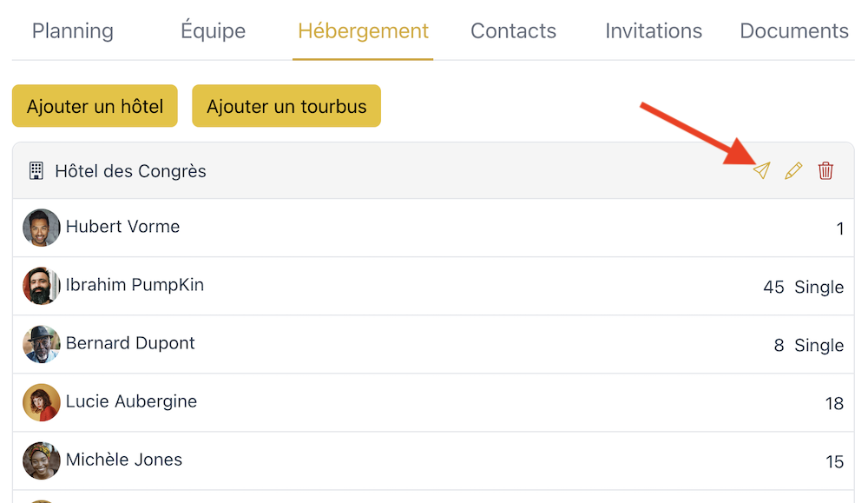The image size is (868, 503).
Task: Open the Documents tab
Action: point(794,30)
